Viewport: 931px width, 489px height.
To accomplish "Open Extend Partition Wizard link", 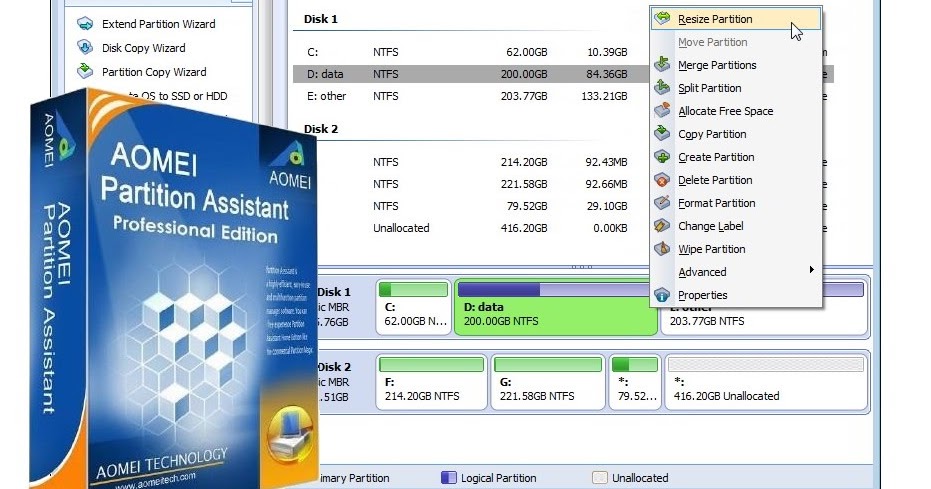I will point(159,24).
